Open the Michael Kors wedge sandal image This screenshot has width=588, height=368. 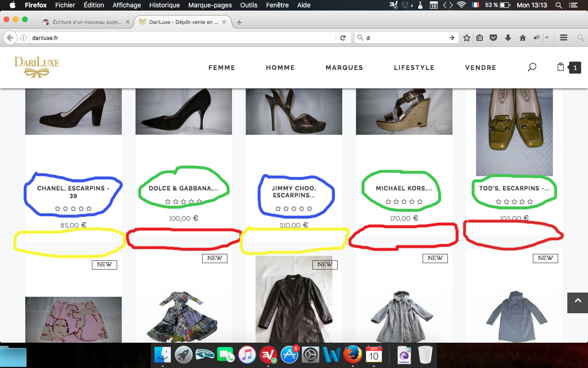[404, 111]
